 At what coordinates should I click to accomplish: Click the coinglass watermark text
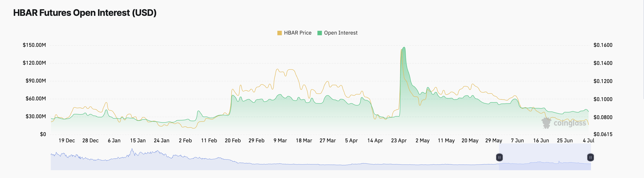(570, 123)
